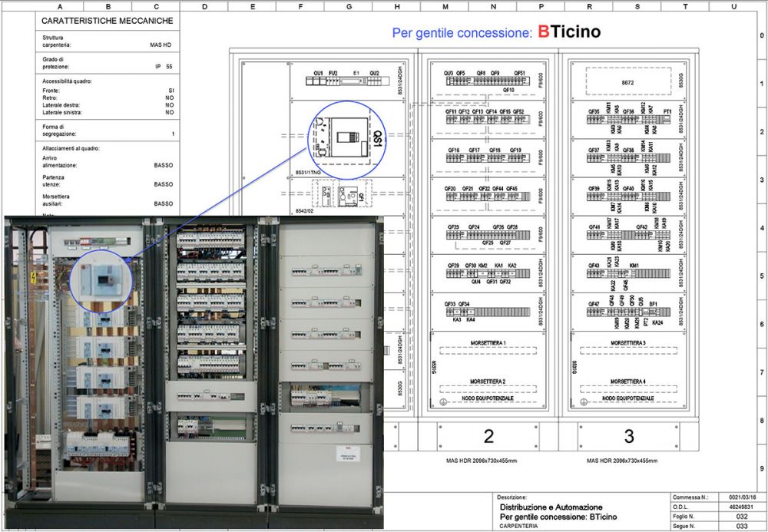Select the "MORSETTIERA 2" terminal block label

pyautogui.click(x=488, y=382)
